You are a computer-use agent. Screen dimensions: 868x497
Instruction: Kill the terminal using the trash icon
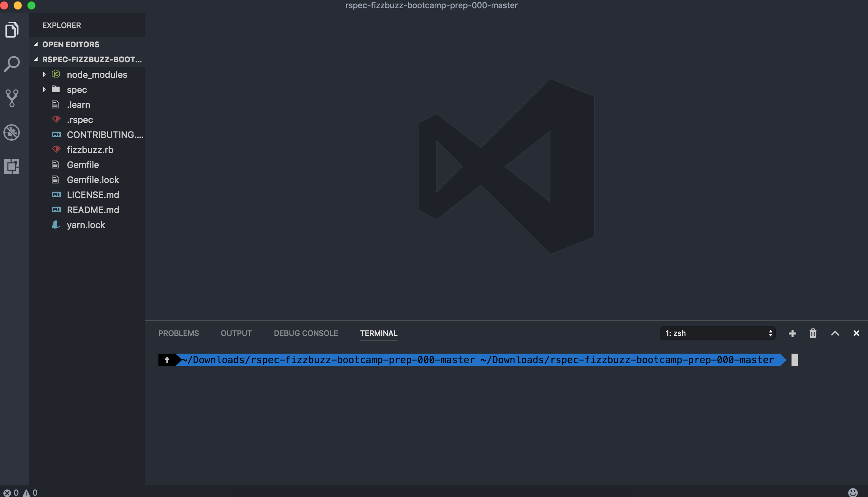pyautogui.click(x=813, y=333)
